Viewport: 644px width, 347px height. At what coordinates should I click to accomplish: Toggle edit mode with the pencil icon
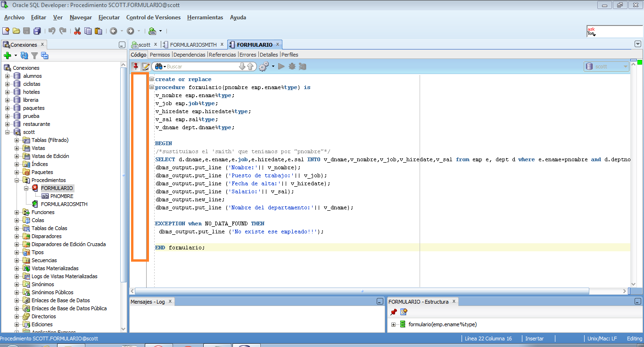point(146,66)
